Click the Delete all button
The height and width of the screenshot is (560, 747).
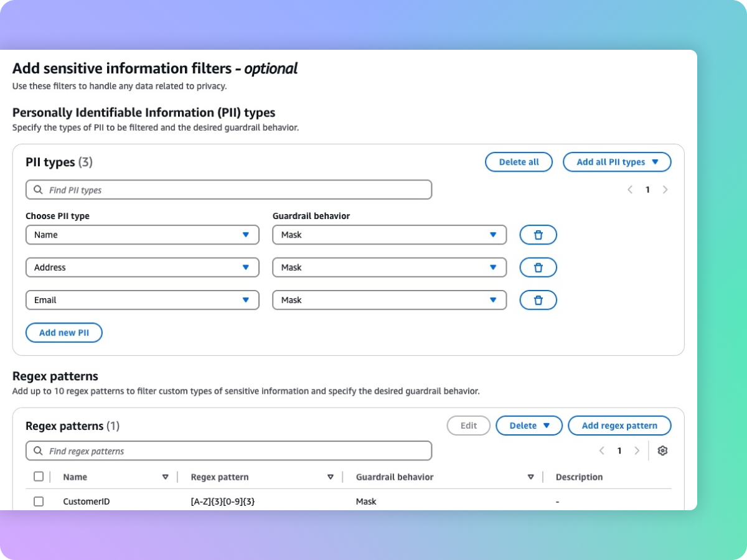click(519, 162)
